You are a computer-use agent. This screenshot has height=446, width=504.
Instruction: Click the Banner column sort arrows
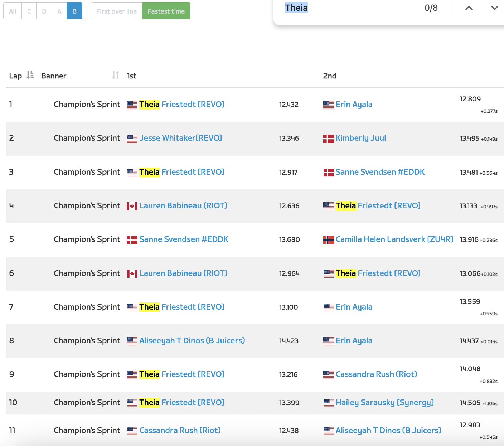(115, 75)
